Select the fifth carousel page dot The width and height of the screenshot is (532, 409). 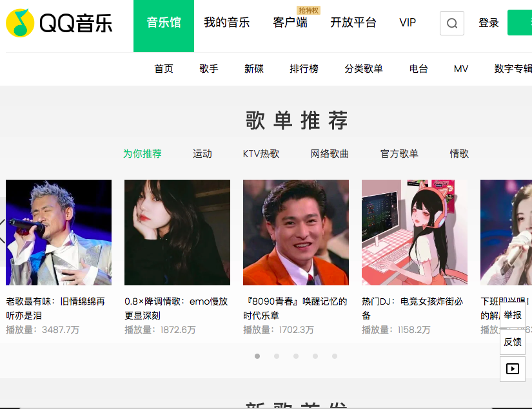(x=335, y=356)
